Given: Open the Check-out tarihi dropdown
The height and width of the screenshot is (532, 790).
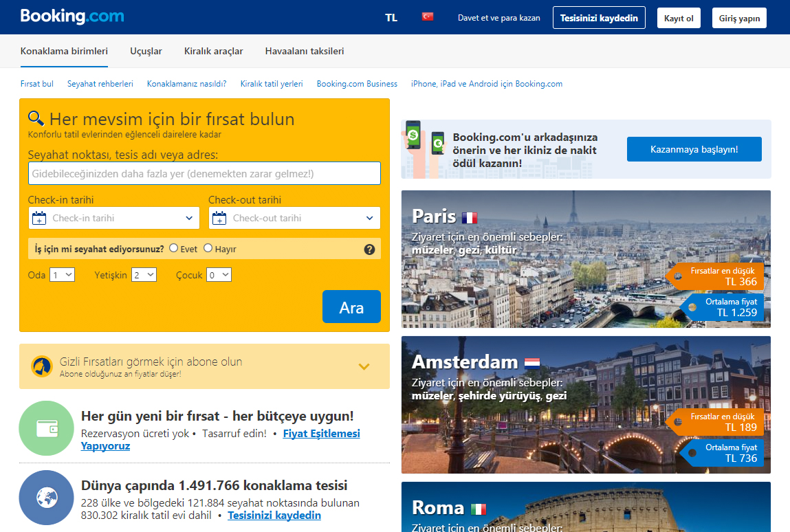Looking at the screenshot, I should (294, 218).
